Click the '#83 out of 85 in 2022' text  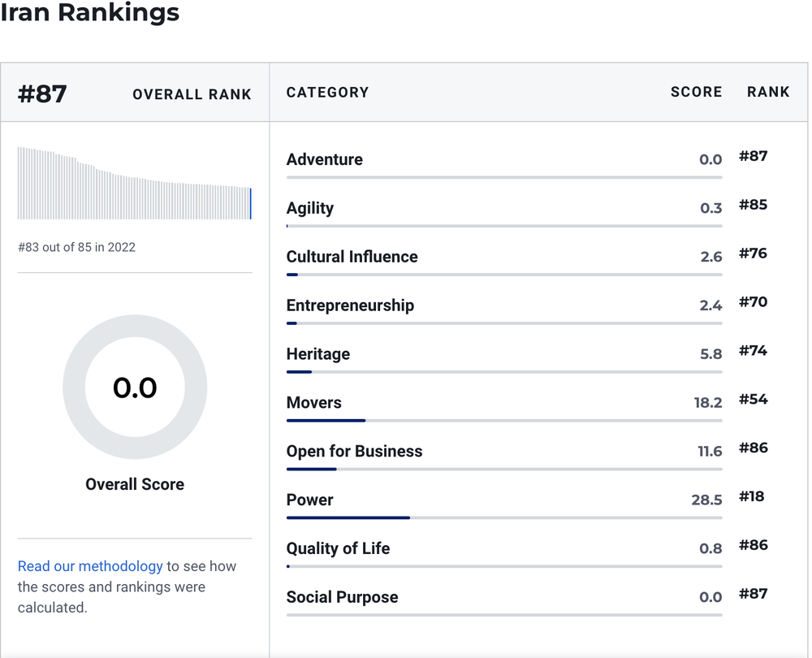[76, 247]
